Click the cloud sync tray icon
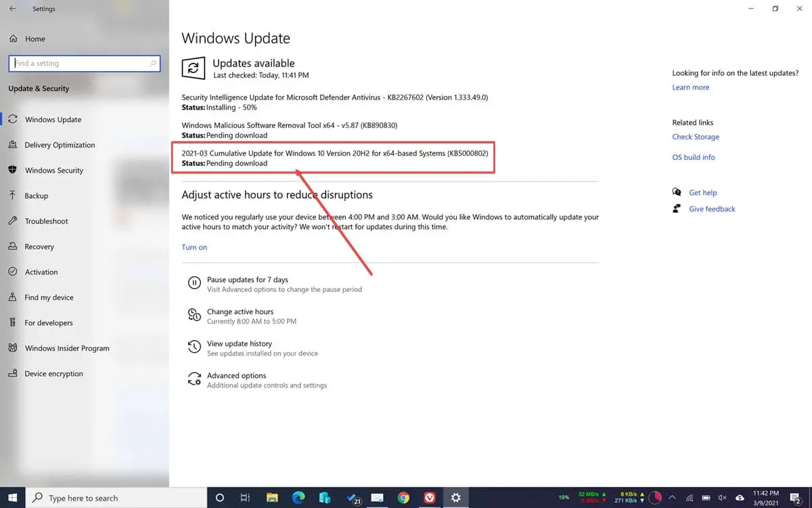The image size is (812, 508). point(740,498)
